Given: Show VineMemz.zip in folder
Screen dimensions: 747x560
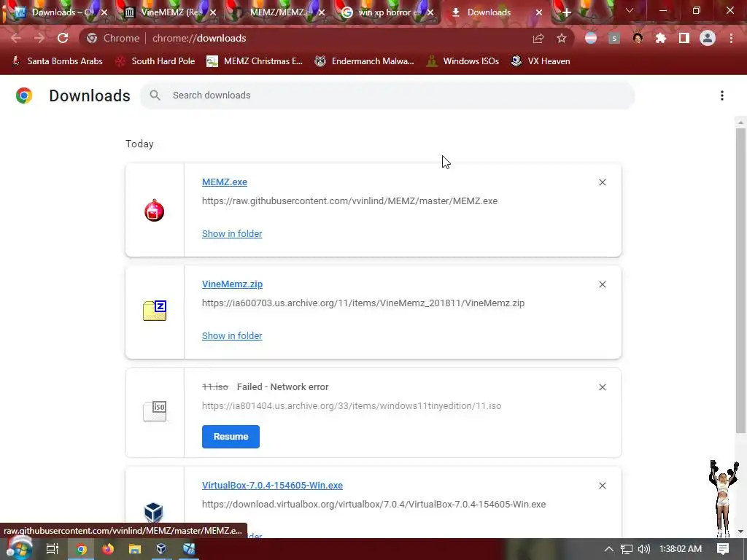Looking at the screenshot, I should 232,335.
